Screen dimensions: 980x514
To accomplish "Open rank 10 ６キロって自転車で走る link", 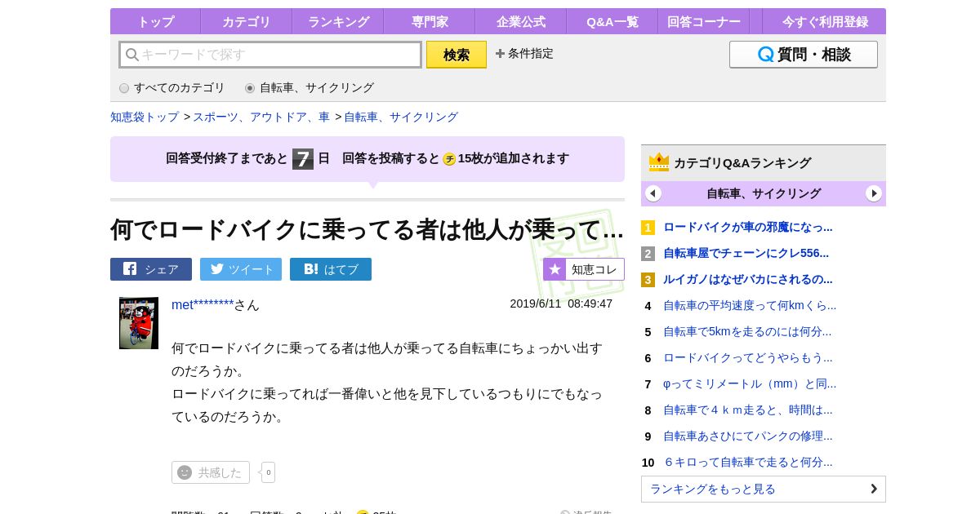I will click(x=748, y=462).
